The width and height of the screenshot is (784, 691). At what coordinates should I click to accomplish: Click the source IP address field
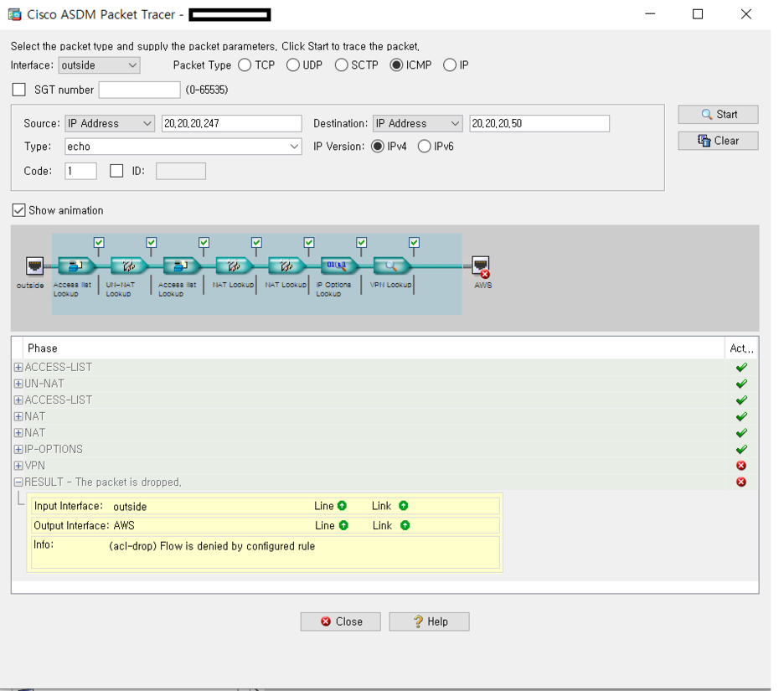231,123
